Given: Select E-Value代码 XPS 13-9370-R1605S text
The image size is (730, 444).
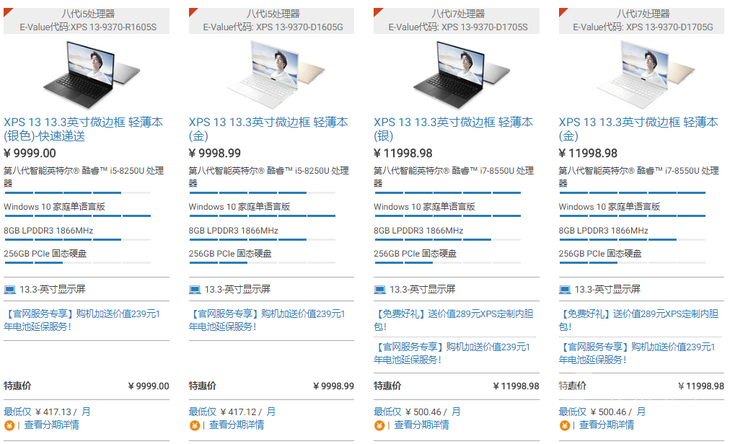Looking at the screenshot, I should (88, 27).
